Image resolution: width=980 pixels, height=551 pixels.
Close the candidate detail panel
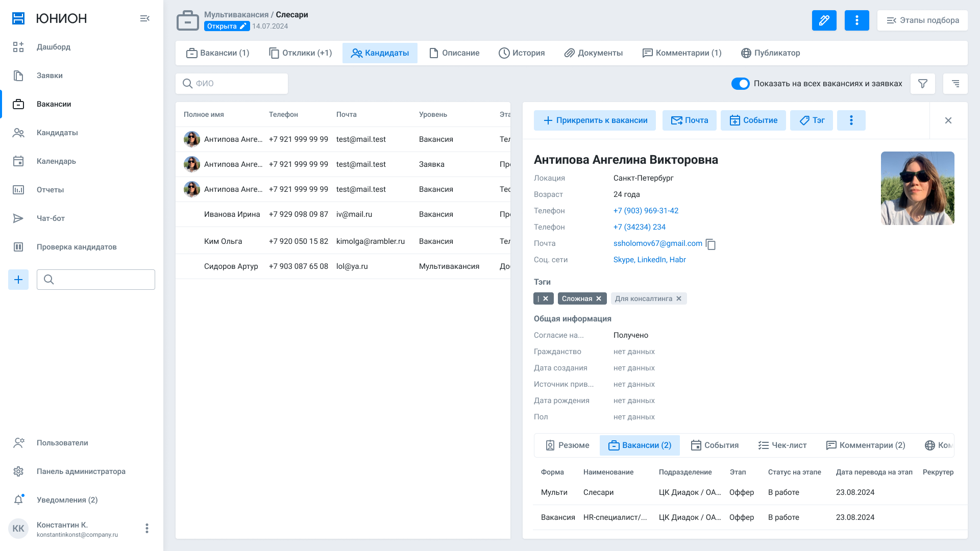[x=948, y=120]
